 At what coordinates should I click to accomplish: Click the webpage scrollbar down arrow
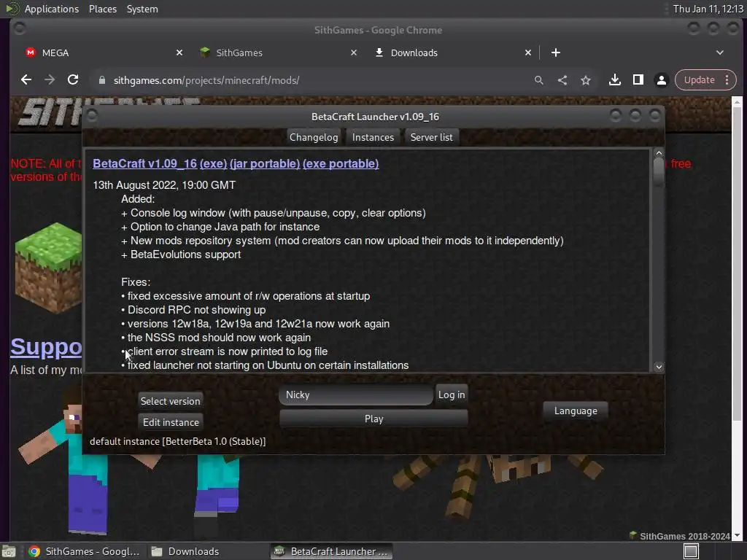tap(738, 536)
